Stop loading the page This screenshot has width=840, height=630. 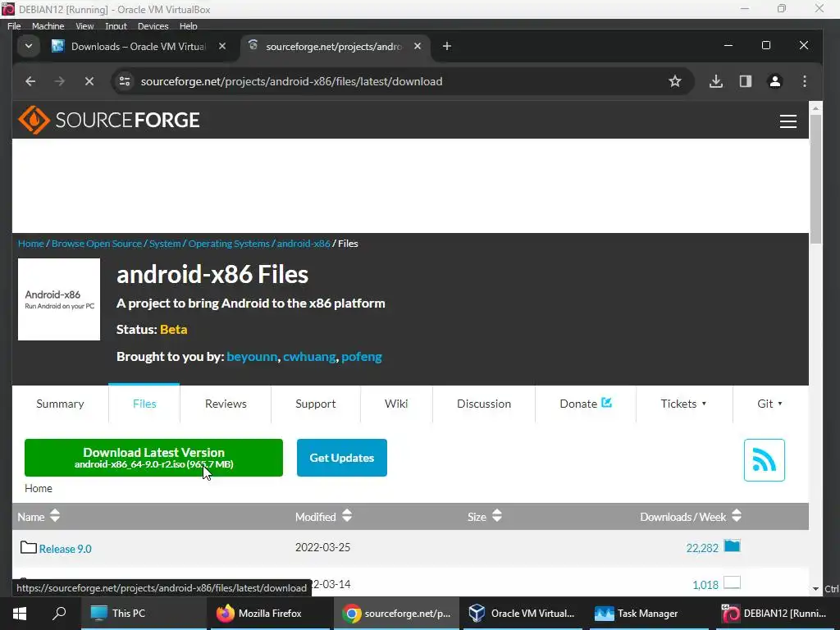pos(89,81)
